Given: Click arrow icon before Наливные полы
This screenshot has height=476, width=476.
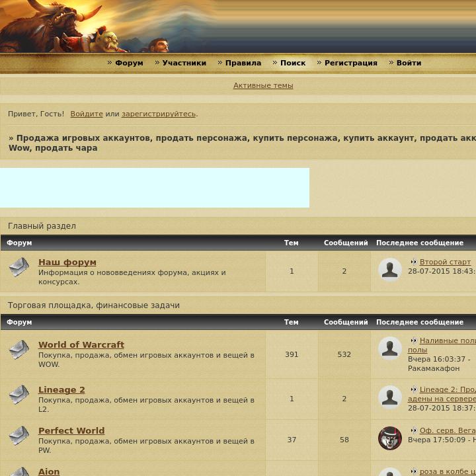Looking at the screenshot, I should coord(413,340).
